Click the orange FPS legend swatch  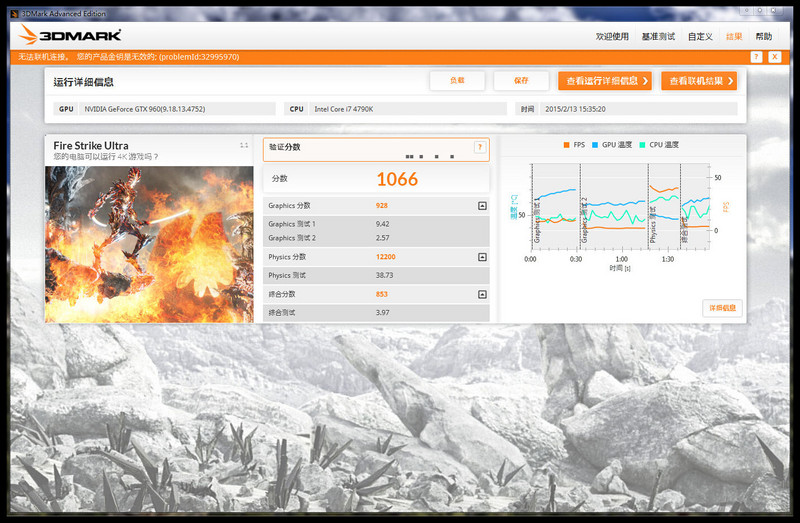click(x=566, y=145)
